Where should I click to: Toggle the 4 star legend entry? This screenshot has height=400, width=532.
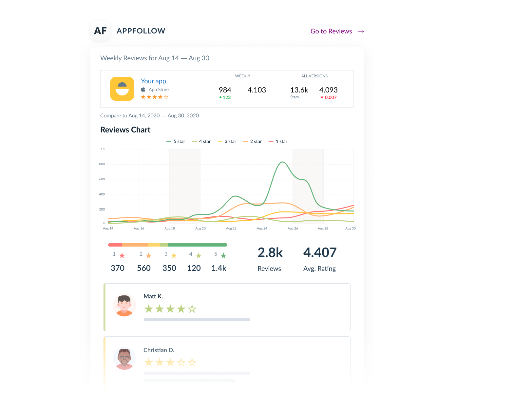(201, 141)
